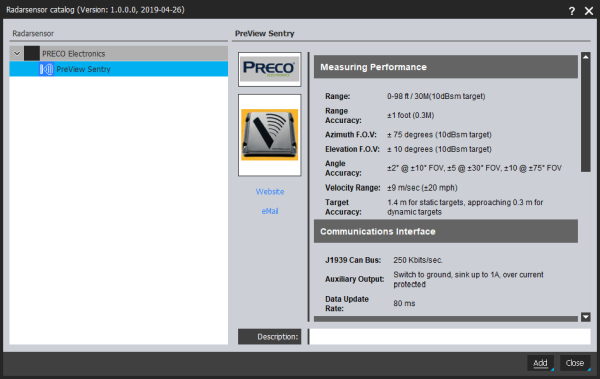Click the '±1 foot (0.3M)' range accuracy value
600x379 pixels.
click(x=410, y=115)
